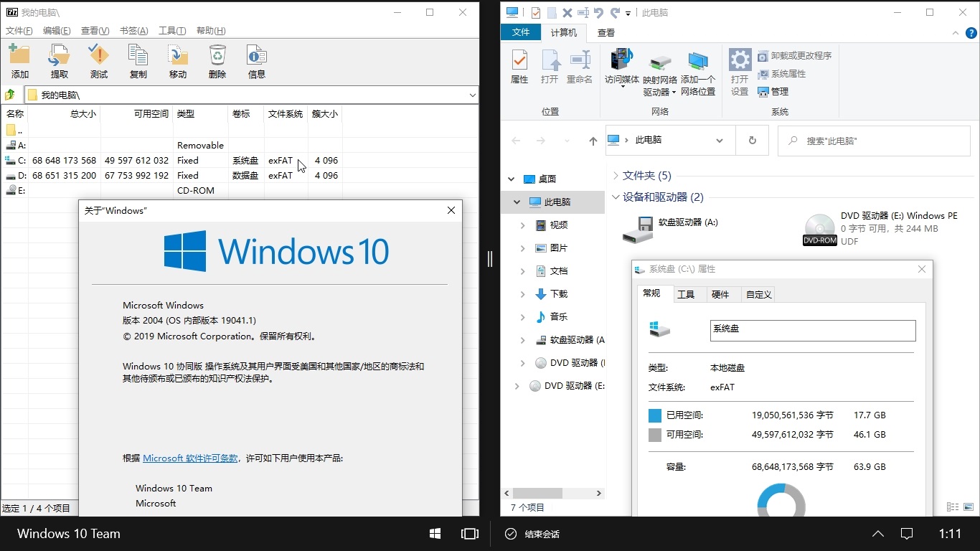Select 文档 in the navigation tree

tap(559, 270)
